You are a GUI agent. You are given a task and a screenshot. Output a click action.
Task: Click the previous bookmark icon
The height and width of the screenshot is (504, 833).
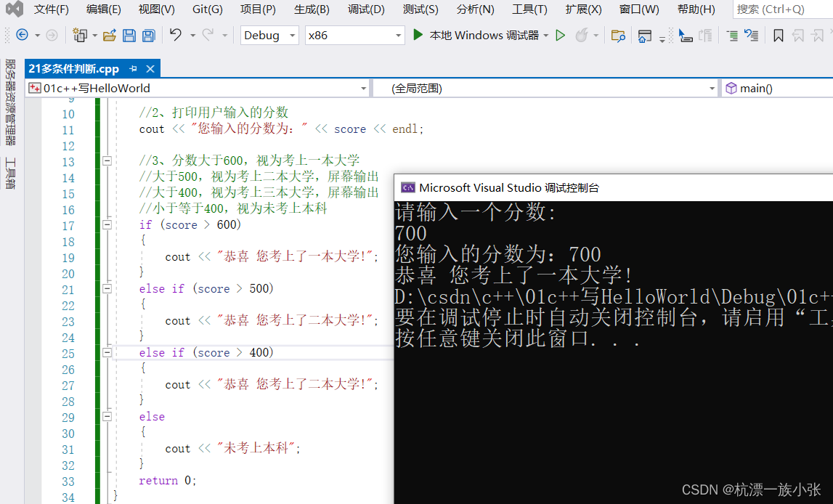(x=798, y=36)
